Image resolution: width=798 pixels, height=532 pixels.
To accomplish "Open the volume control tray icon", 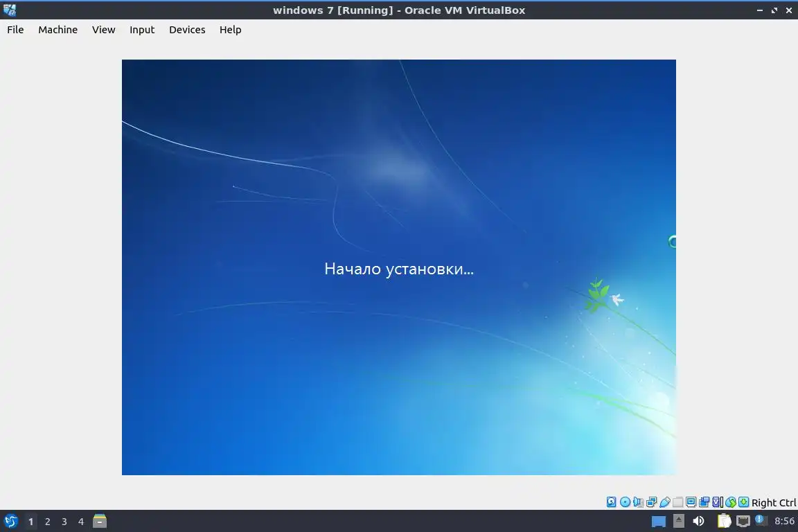I will point(698,521).
